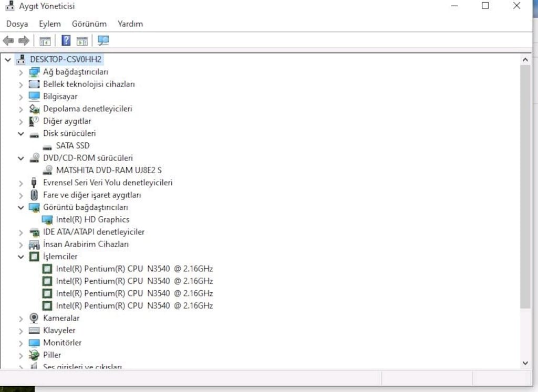Expand Evrensel Seri Veri Yolu denetleyicileri
The height and width of the screenshot is (392, 538).
pyautogui.click(x=21, y=183)
